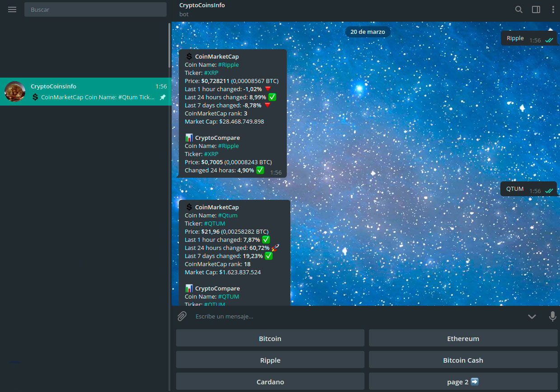
Task: Select the Ethereum keyboard button
Action: pos(463,338)
